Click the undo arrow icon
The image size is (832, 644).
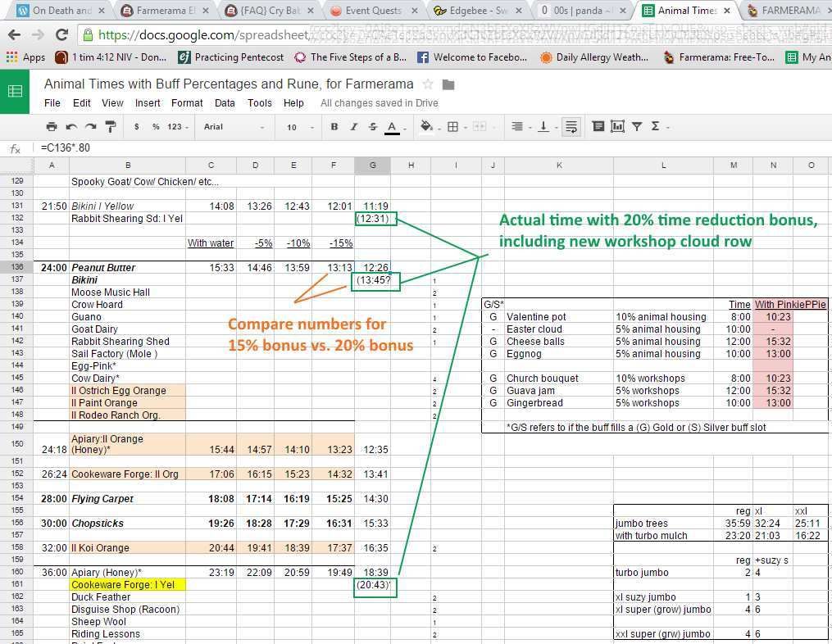[71, 127]
